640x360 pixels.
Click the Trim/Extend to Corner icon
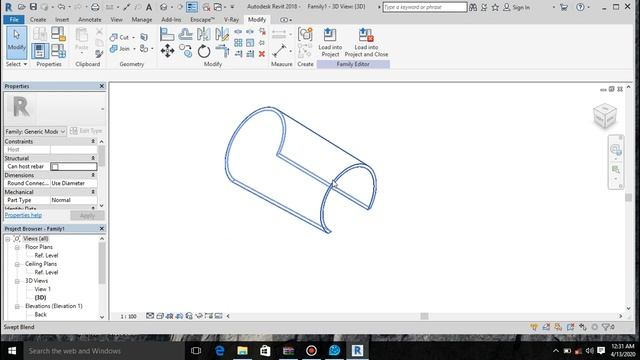coord(222,51)
